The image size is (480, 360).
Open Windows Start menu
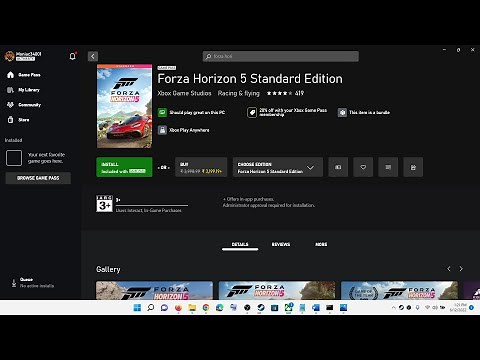point(137,308)
